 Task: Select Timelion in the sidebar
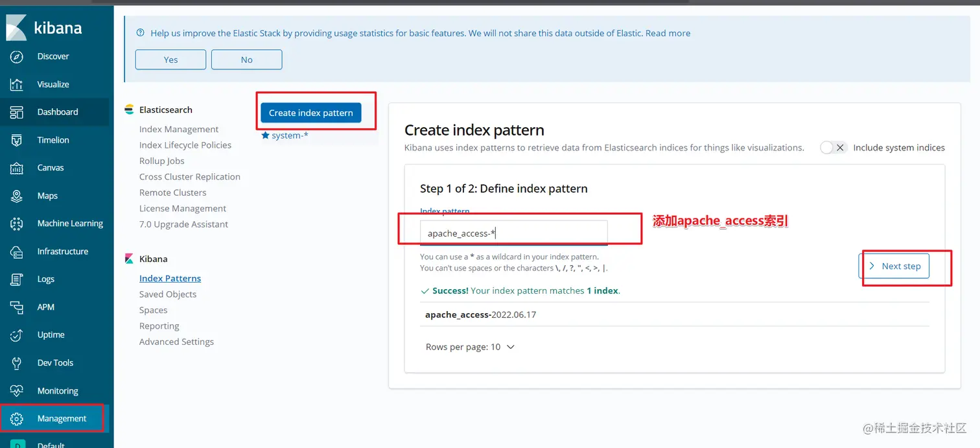point(53,140)
